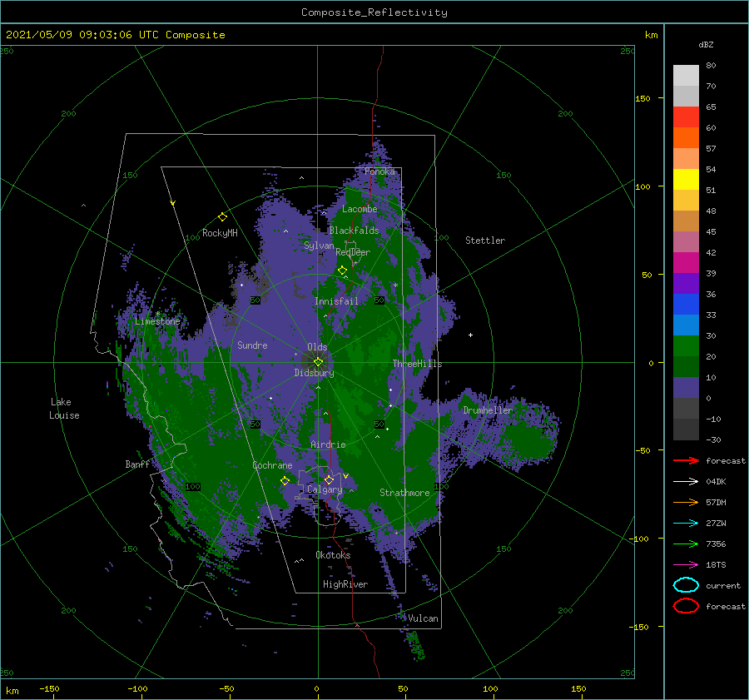Image resolution: width=749 pixels, height=700 pixels.
Task: Click the yellow marker inside Calgary outline
Action: coord(329,479)
